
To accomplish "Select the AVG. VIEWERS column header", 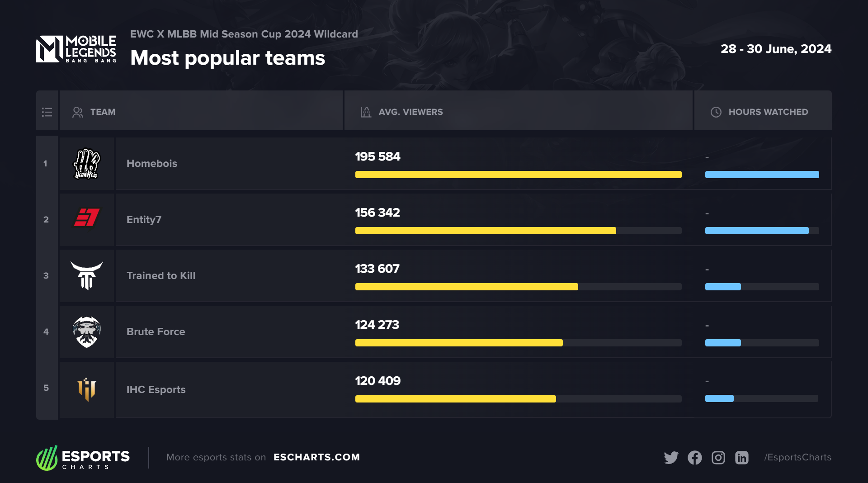I will pyautogui.click(x=410, y=112).
